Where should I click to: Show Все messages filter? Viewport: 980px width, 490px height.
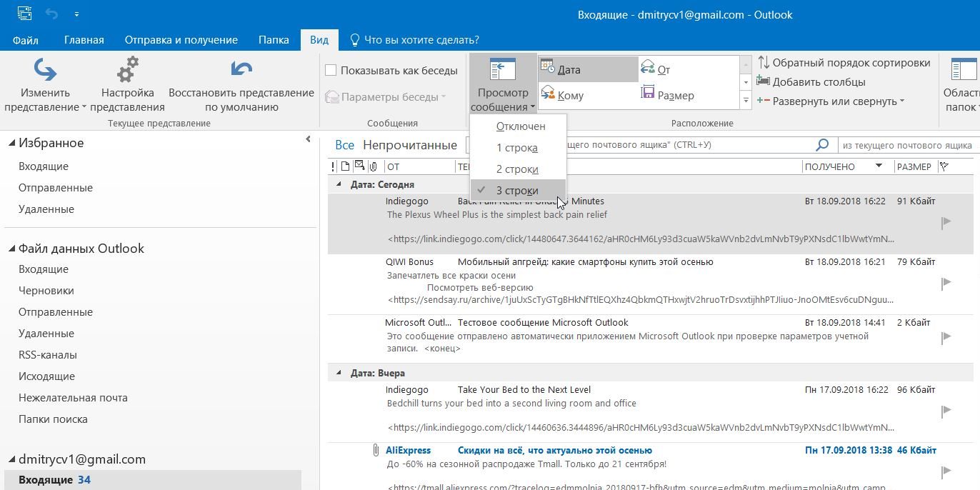[x=345, y=145]
